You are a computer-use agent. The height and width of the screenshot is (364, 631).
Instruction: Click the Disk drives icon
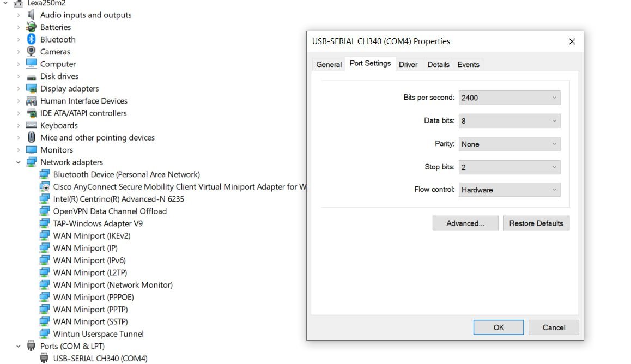pyautogui.click(x=32, y=76)
